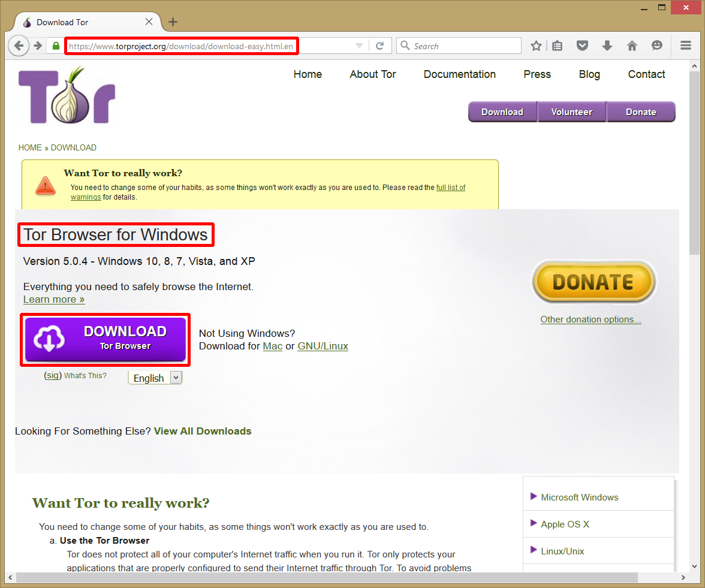Expand the Microsoft Windows sidebar item
Image resolution: width=705 pixels, height=588 pixels.
579,497
